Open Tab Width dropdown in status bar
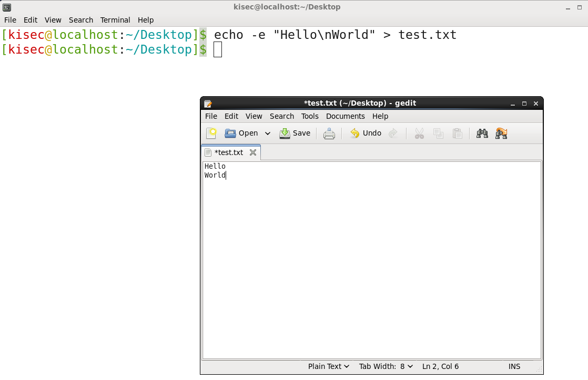This screenshot has width=588, height=380. (x=386, y=366)
